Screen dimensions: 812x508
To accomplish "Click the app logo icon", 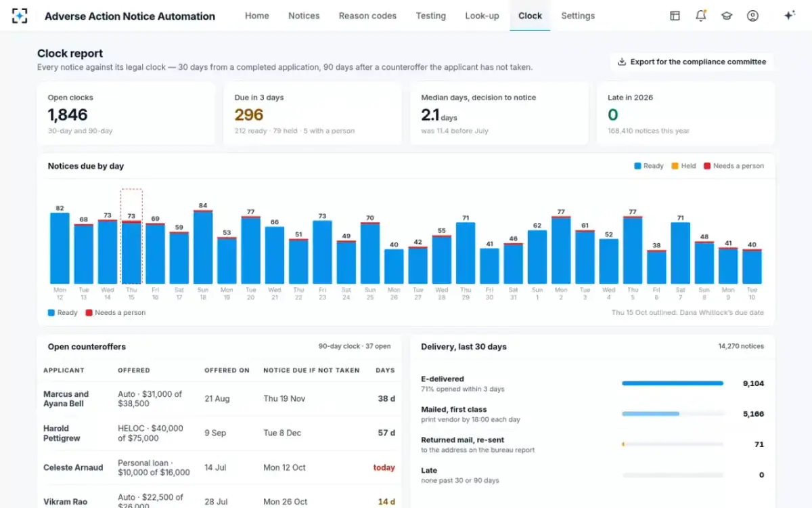I will [20, 16].
